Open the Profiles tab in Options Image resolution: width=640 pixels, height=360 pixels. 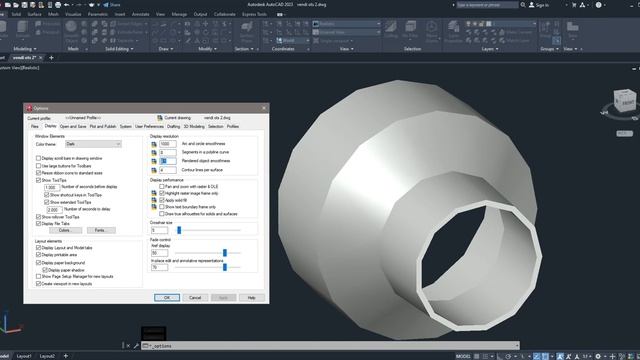(x=233, y=127)
